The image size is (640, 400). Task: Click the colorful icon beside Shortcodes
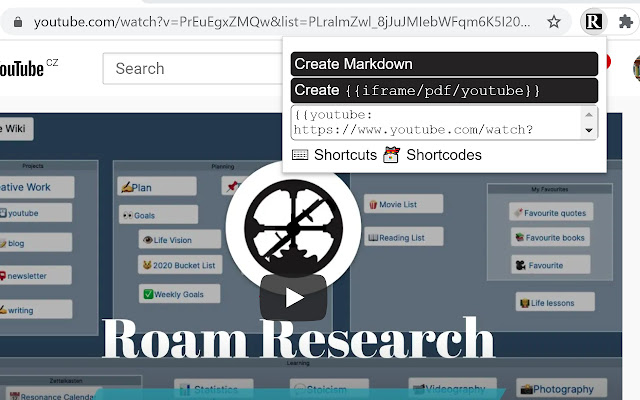[x=391, y=155]
